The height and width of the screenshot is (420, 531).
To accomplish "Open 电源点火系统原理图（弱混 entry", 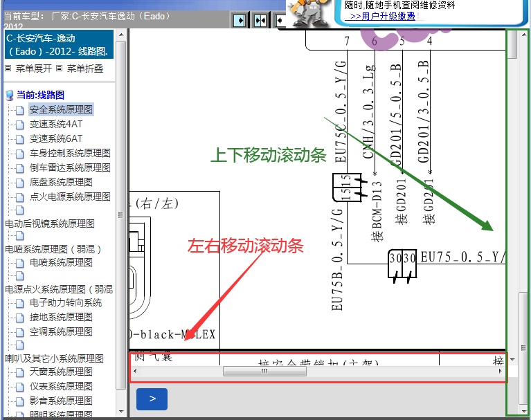I will 59,289.
